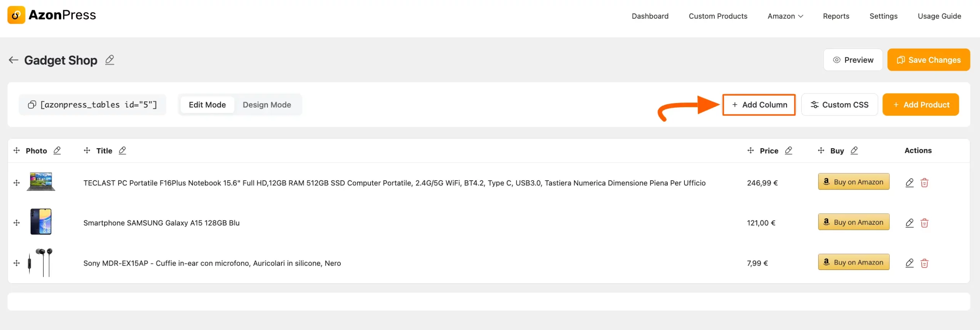Viewport: 980px width, 330px height.
Task: Click the pencil icon beside Gadget Shop title
Action: pyautogui.click(x=109, y=60)
